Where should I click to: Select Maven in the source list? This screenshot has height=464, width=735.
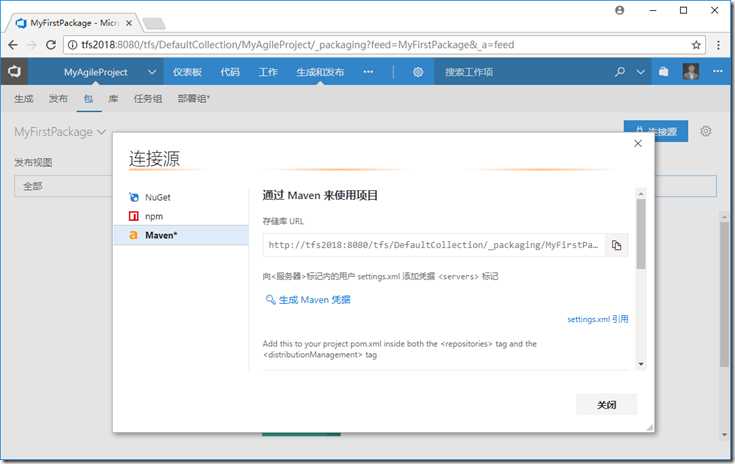(x=180, y=235)
